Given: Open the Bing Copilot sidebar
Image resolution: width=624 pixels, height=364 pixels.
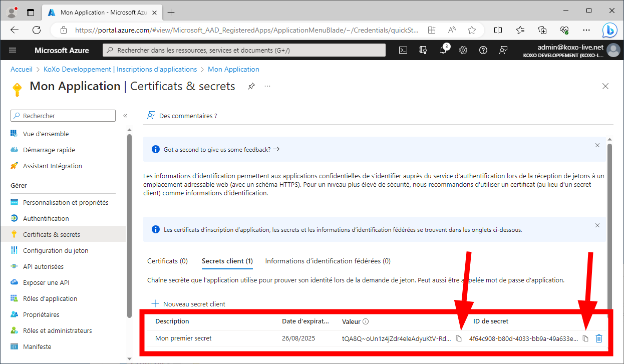Looking at the screenshot, I should (609, 30).
